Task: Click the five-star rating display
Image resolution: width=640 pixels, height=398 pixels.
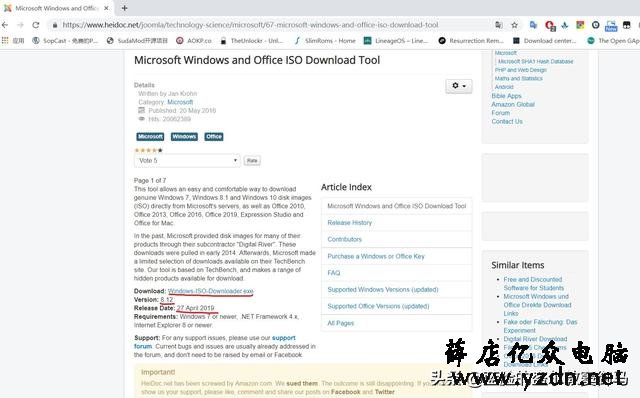Action: point(148,150)
